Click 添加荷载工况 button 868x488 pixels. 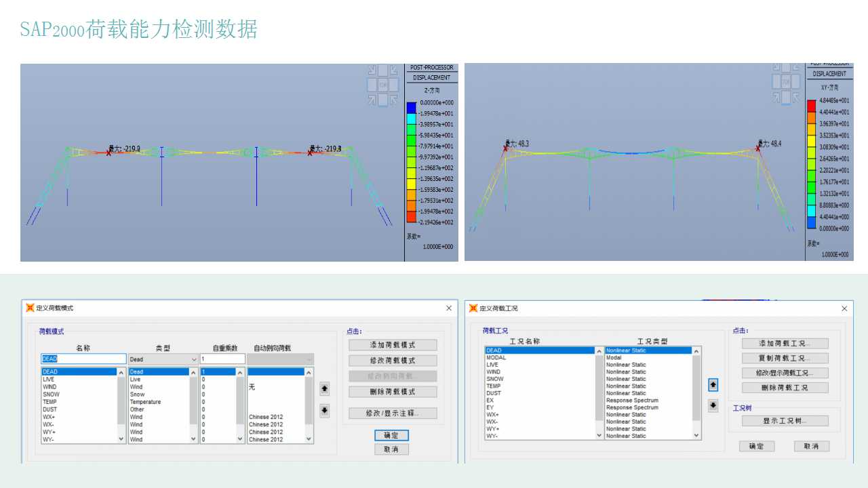(x=785, y=344)
